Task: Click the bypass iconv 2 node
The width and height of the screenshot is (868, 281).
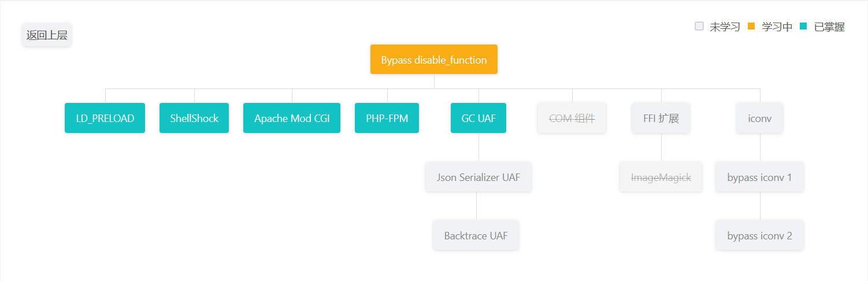Action: pyautogui.click(x=759, y=235)
